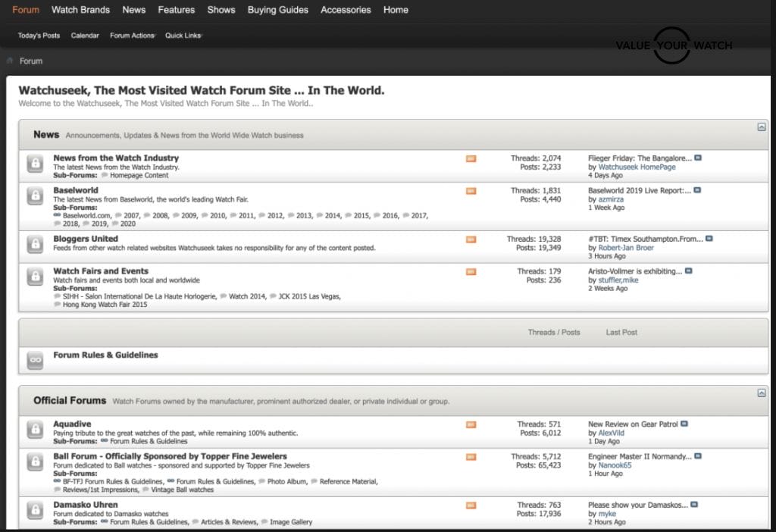Open the Forum Actions dropdown

coord(132,36)
